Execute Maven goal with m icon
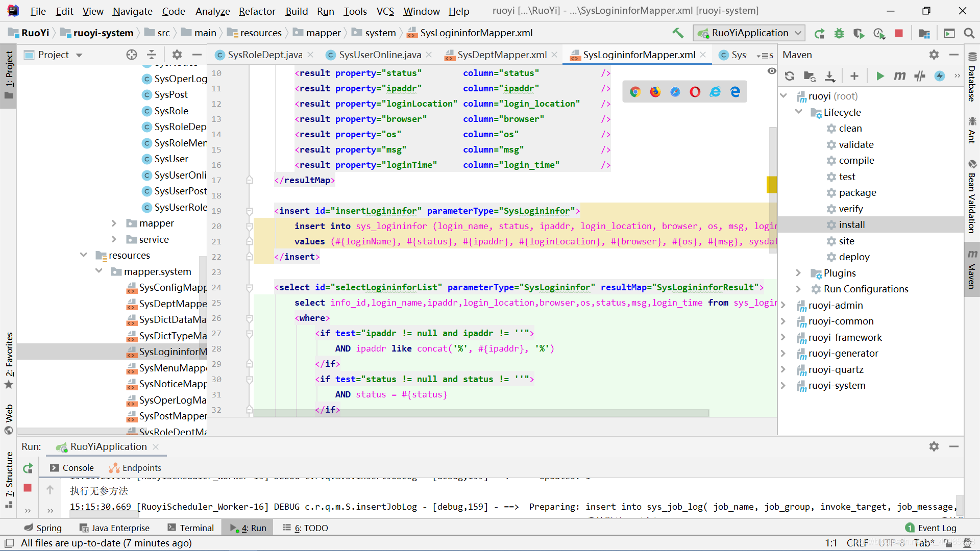Viewport: 980px width, 551px height. [x=900, y=76]
